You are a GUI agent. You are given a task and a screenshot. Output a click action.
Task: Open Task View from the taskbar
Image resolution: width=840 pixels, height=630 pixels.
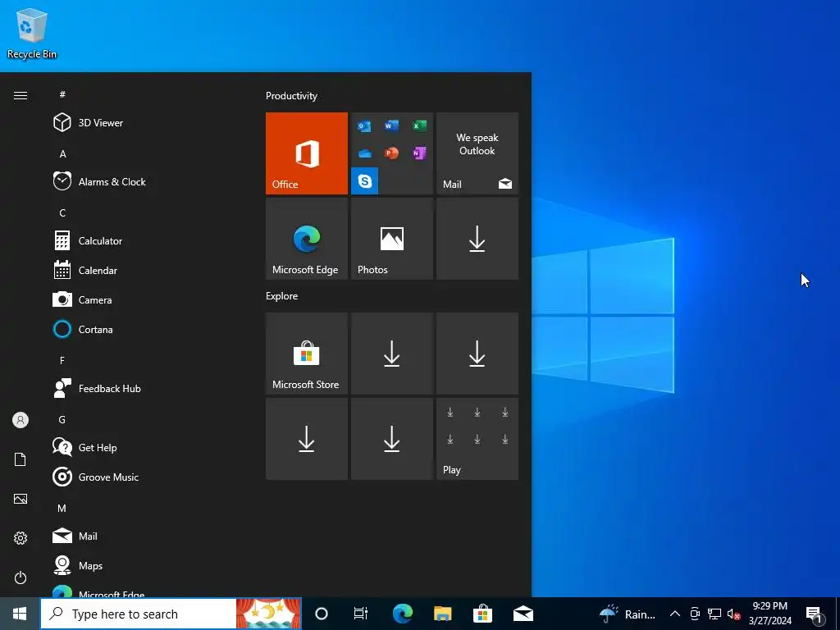tap(361, 614)
